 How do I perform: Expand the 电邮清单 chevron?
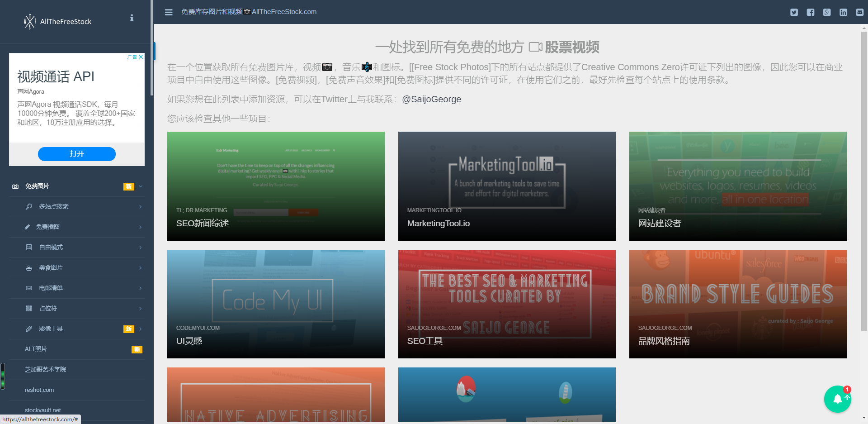[141, 288]
